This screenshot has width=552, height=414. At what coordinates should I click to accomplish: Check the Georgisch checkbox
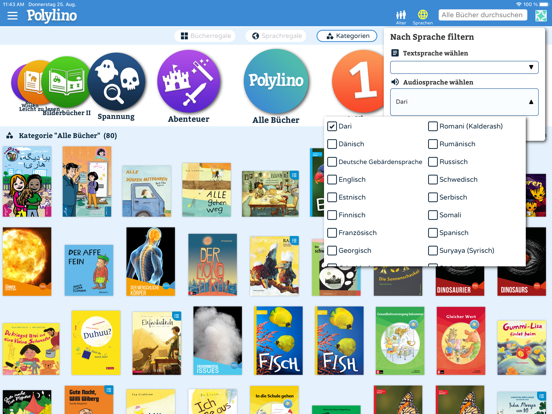(x=332, y=250)
